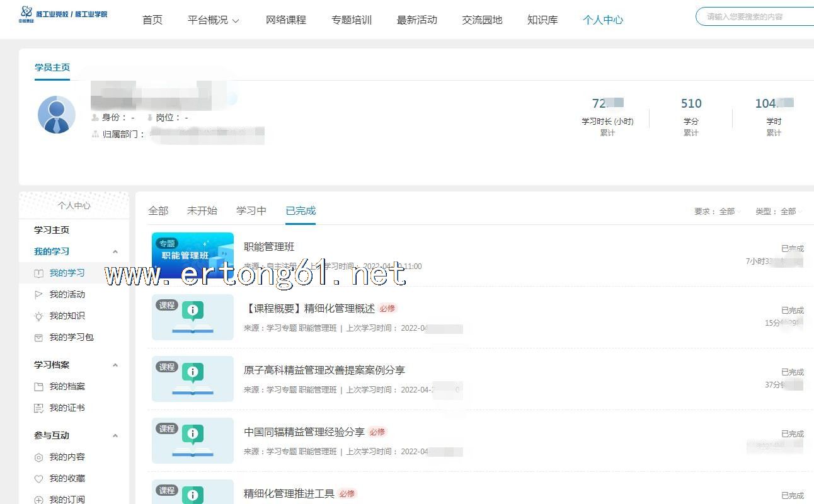This screenshot has width=814, height=504.
Task: Click the 我的收藏 heart icon
Action: coord(38,479)
